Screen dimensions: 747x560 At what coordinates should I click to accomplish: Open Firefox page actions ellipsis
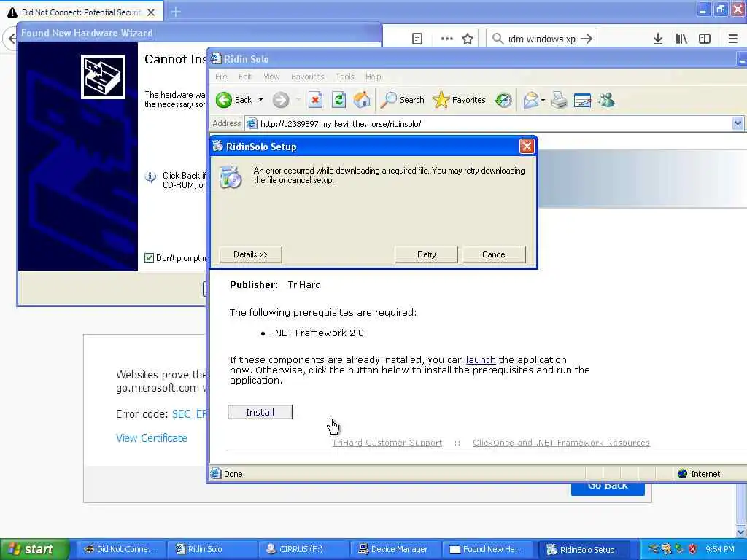click(x=447, y=39)
